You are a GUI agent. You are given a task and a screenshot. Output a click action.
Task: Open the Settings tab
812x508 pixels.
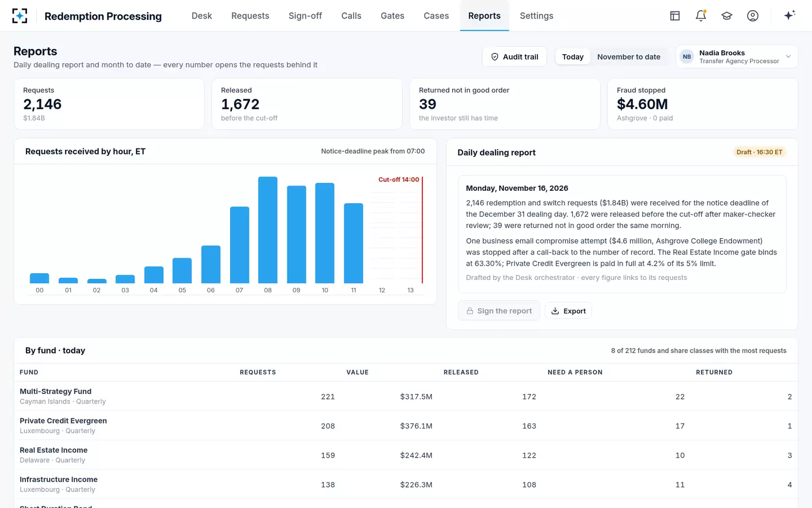pos(536,16)
